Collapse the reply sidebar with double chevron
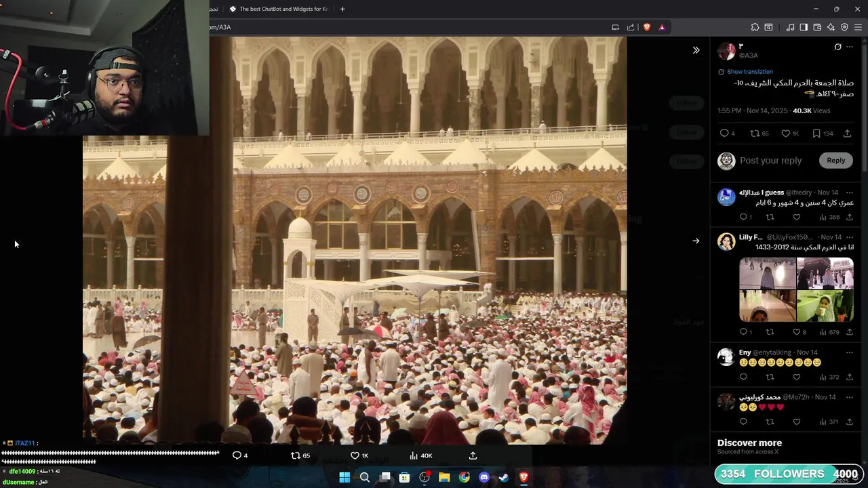This screenshot has width=868, height=488. (x=696, y=50)
